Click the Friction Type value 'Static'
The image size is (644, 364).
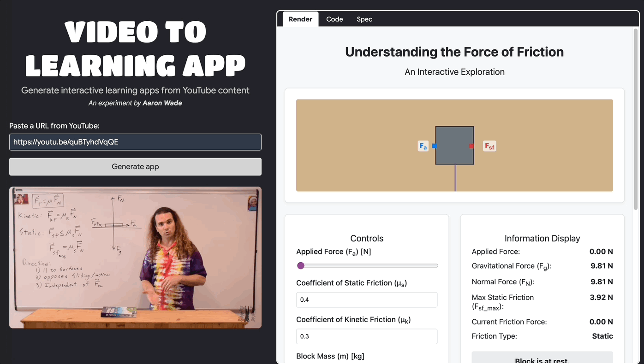602,336
